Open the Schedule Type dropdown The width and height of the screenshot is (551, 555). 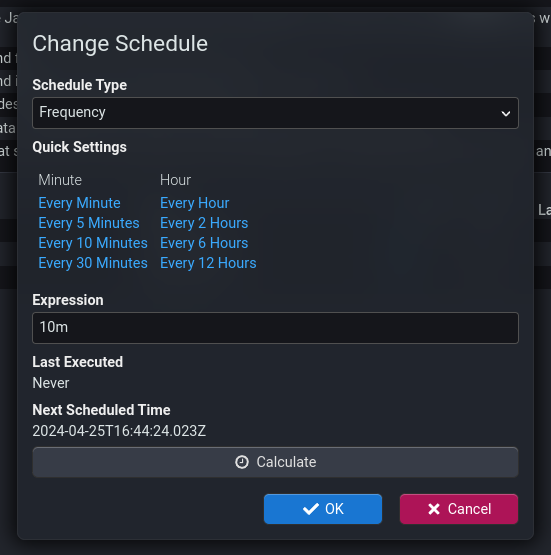(275, 113)
